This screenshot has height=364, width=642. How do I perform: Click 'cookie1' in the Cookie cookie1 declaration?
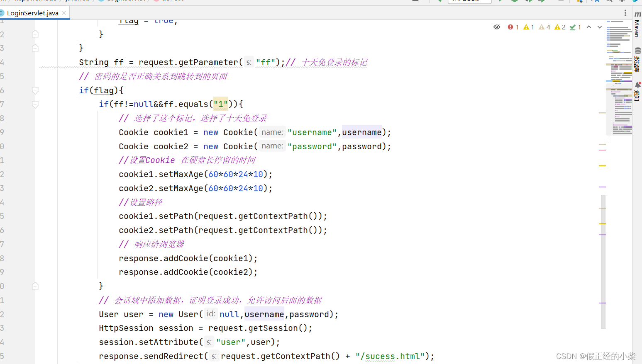(x=171, y=132)
